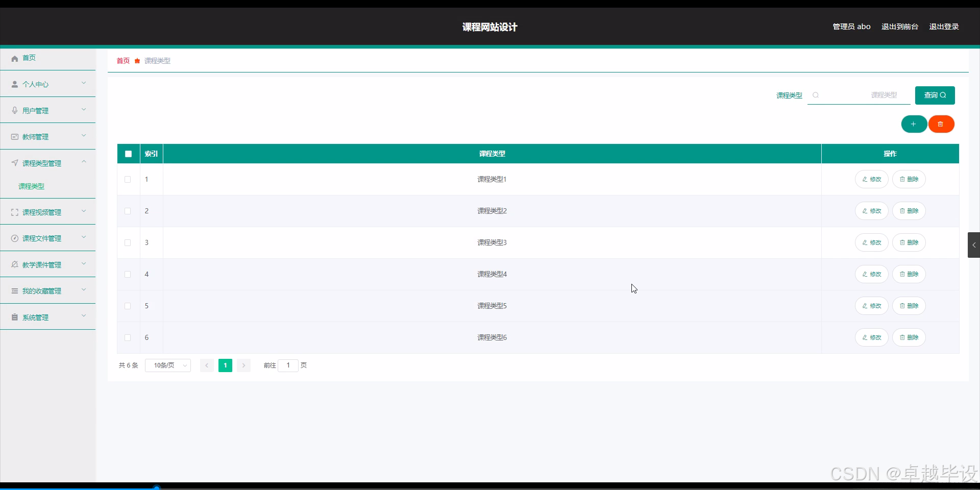Click the orange trash batch-delete button
980x490 pixels.
(941, 124)
